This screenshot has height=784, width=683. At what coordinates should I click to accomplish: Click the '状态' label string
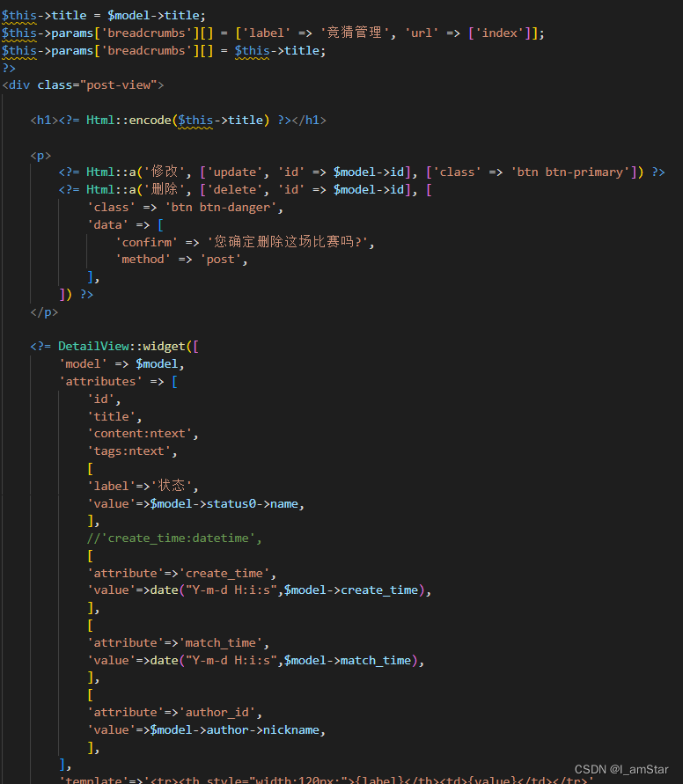tap(172, 486)
